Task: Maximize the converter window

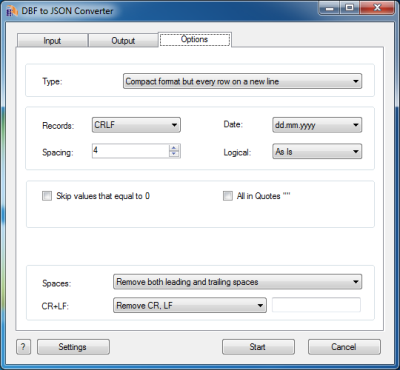Action: [350, 8]
